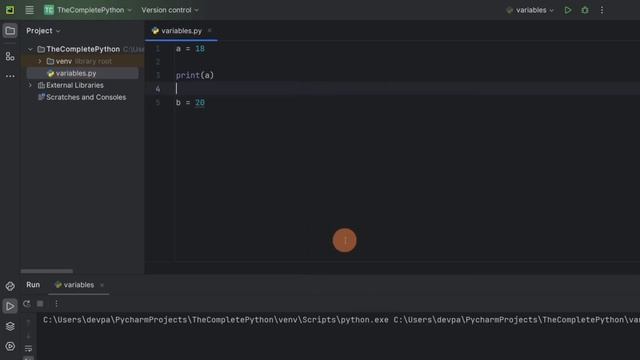This screenshot has height=360, width=640.
Task: Collapse the TheCompletePython root folder
Action: [x=30, y=49]
